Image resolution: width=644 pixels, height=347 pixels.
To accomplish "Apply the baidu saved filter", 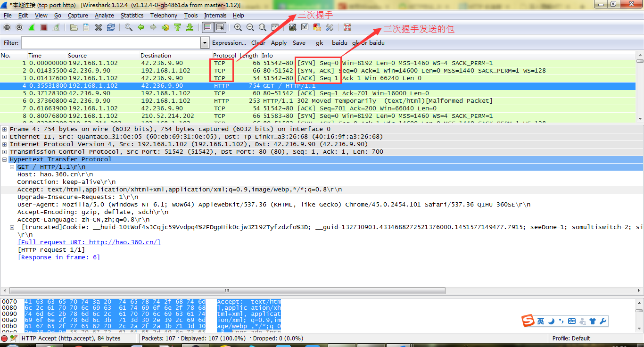I will [x=339, y=43].
